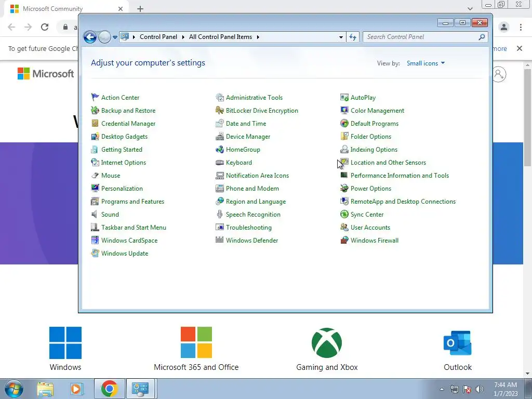Screen dimensions: 532x399
Task: Select the Mouse icon
Action: coord(95,176)
